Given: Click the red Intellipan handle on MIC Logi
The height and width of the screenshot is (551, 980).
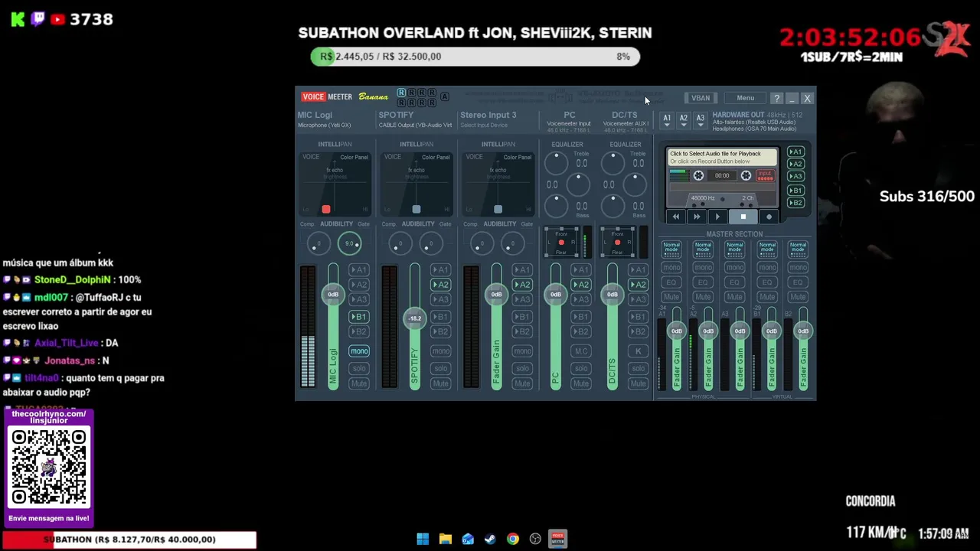Looking at the screenshot, I should coord(326,209).
